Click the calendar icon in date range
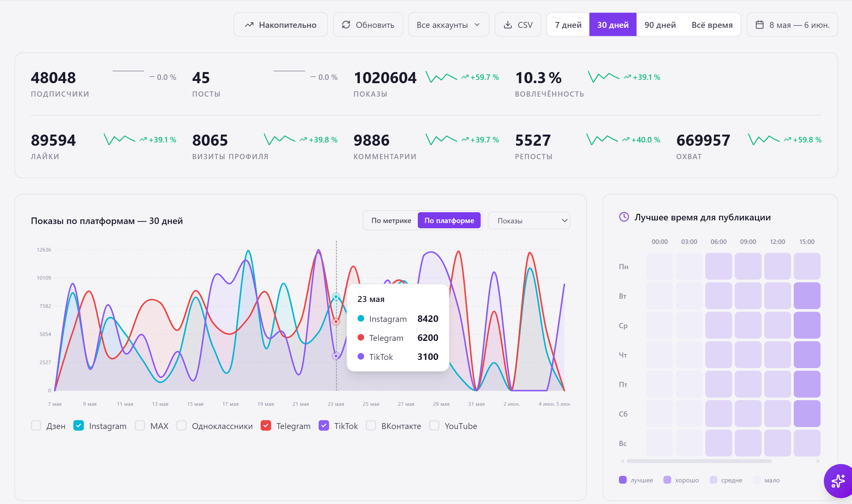 pos(760,25)
